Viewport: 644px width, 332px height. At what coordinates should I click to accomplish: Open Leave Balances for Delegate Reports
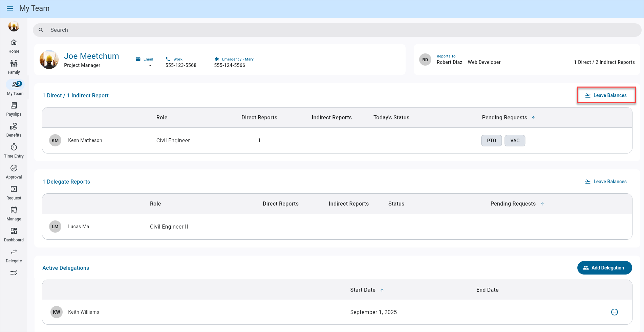(x=606, y=182)
